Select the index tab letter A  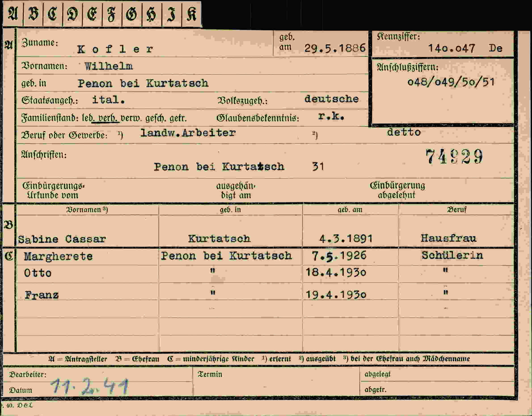coord(13,14)
